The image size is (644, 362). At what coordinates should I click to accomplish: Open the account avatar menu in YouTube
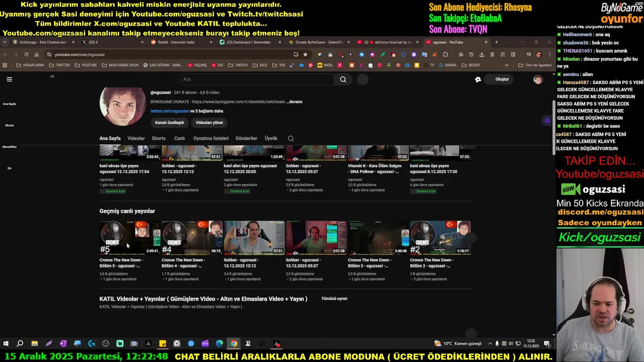(x=538, y=79)
